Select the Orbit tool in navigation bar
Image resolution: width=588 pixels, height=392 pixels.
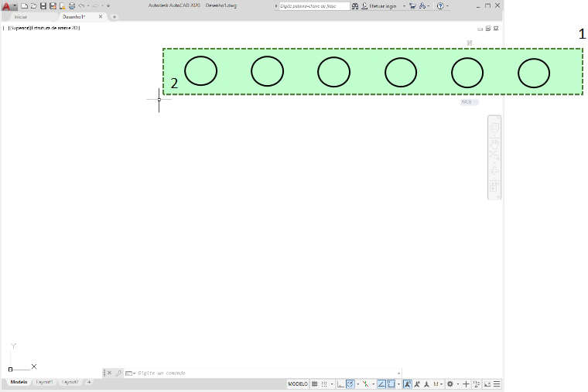(494, 172)
